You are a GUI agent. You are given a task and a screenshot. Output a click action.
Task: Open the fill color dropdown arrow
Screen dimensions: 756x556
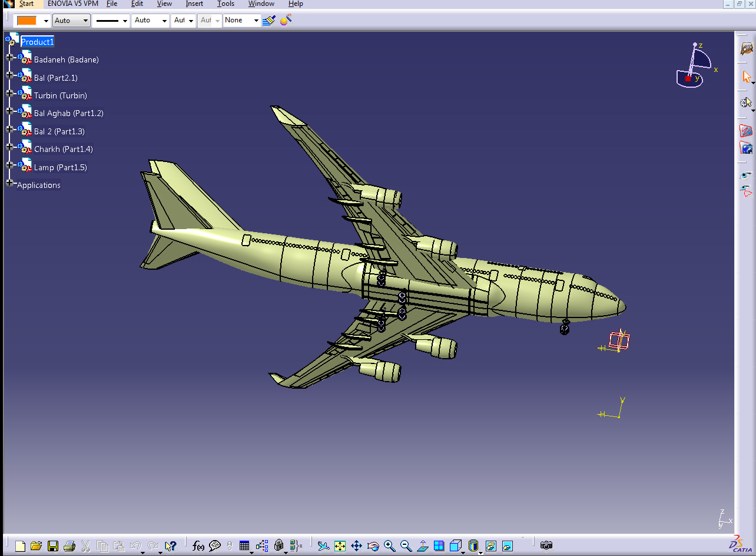(x=46, y=21)
